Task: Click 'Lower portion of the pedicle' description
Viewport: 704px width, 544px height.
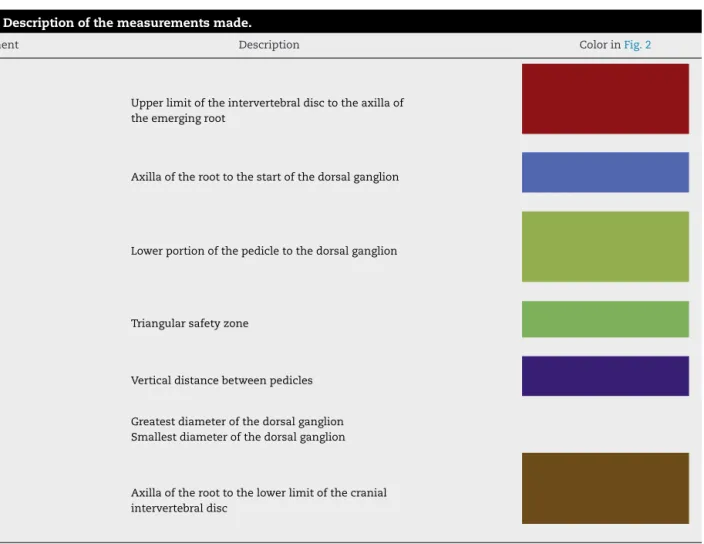Action: pyautogui.click(x=264, y=251)
